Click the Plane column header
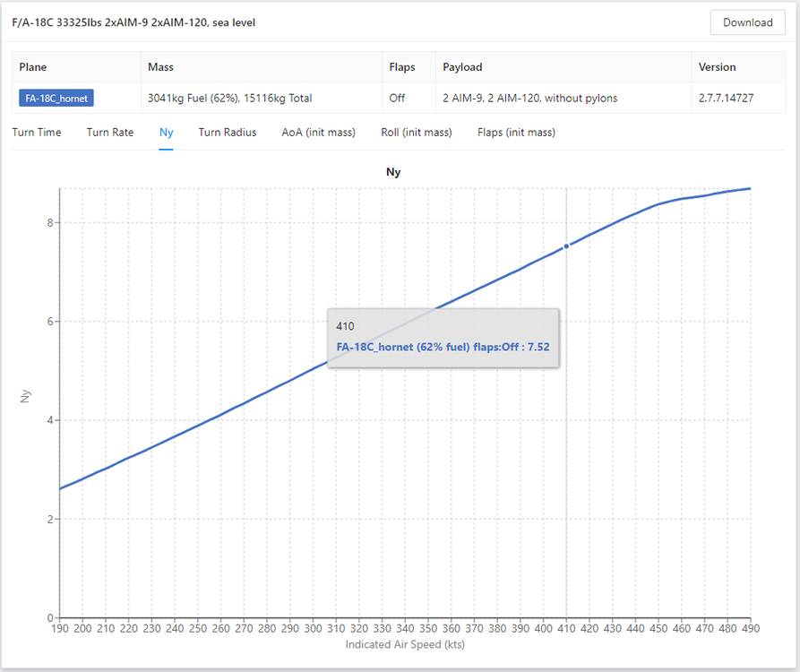Screen dimensions: 800x672 pos(33,67)
